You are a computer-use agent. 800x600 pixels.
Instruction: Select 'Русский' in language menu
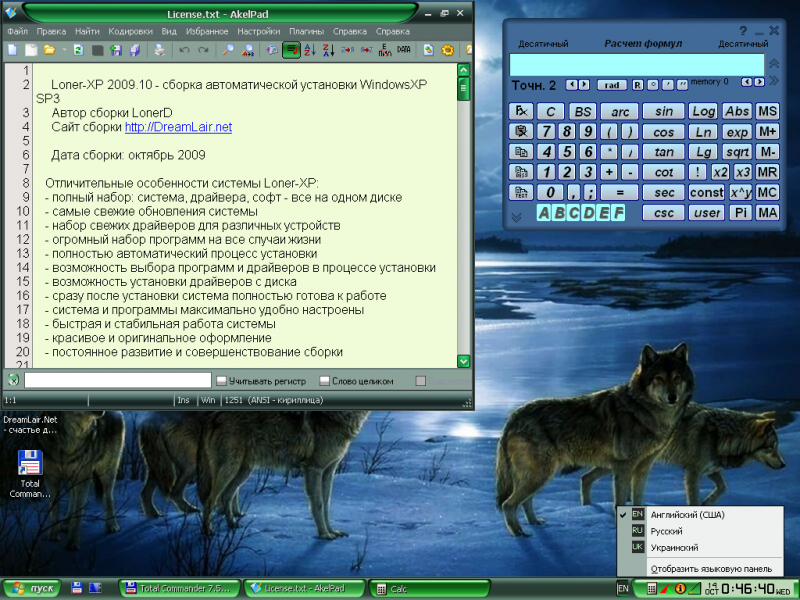tap(667, 531)
